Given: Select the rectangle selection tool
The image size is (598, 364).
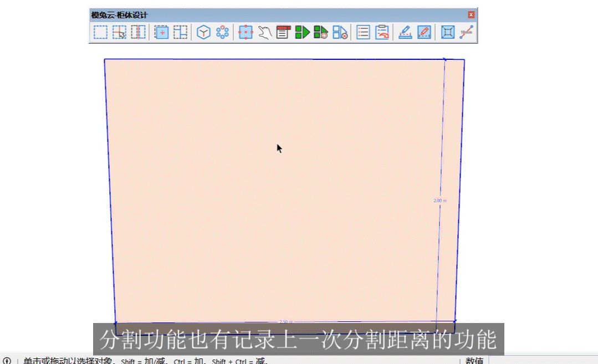Looking at the screenshot, I should [x=100, y=32].
